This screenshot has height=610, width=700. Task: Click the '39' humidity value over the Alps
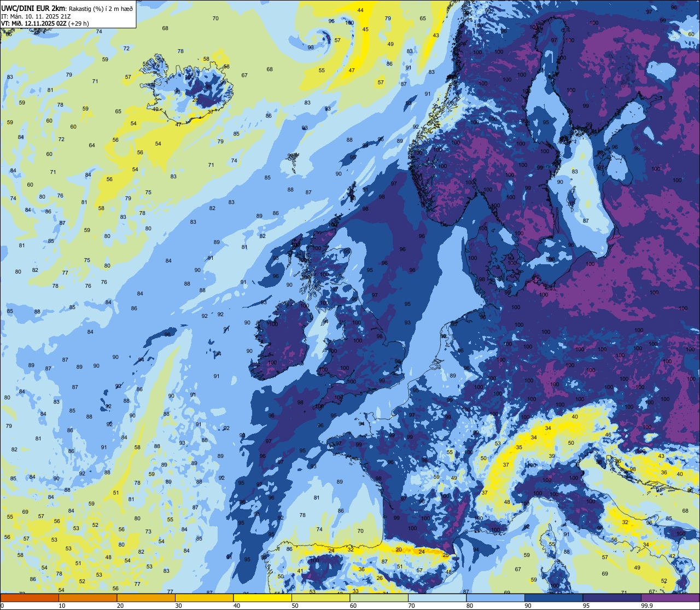pos(552,456)
